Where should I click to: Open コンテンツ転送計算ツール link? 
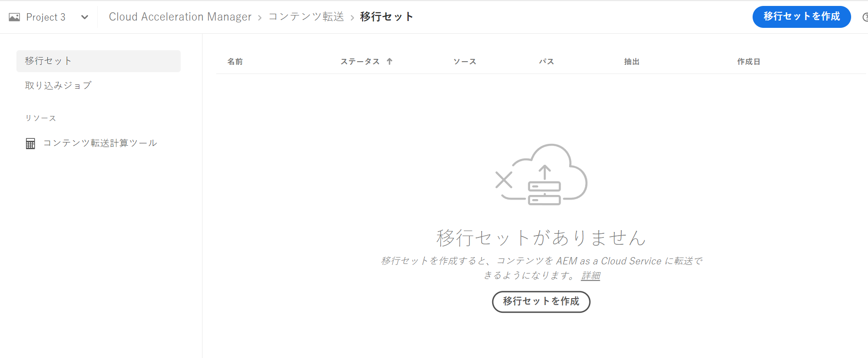pos(100,143)
